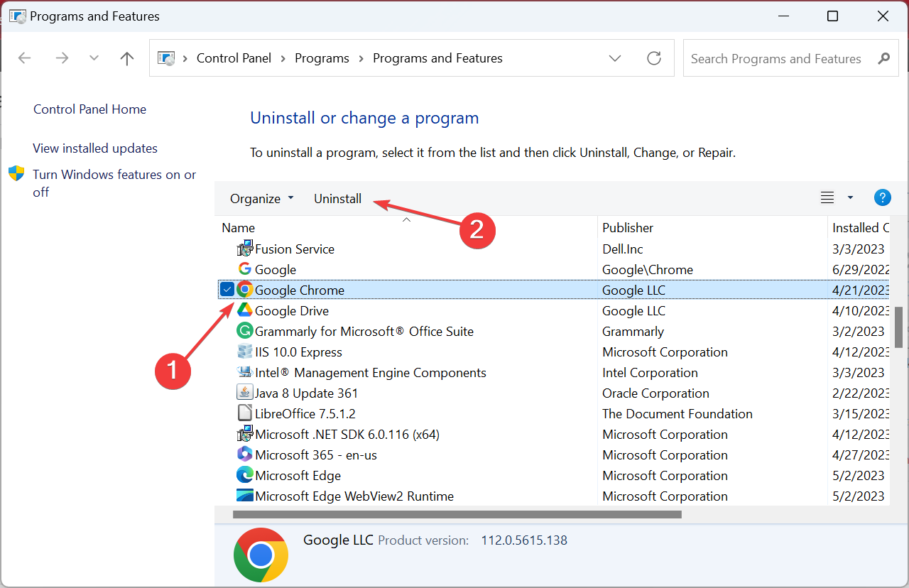Uncheck the checkbox next to Google Chrome

point(227,290)
